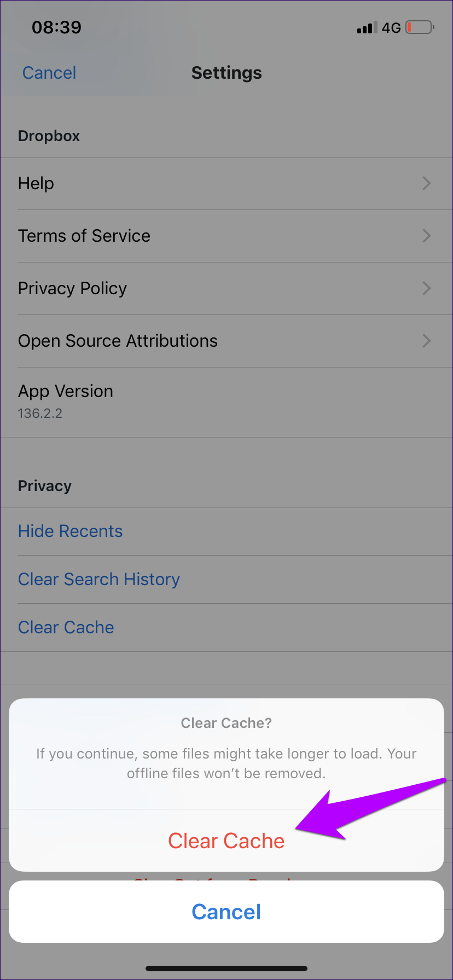View Open Source Attributions
453x980 pixels.
(x=118, y=341)
